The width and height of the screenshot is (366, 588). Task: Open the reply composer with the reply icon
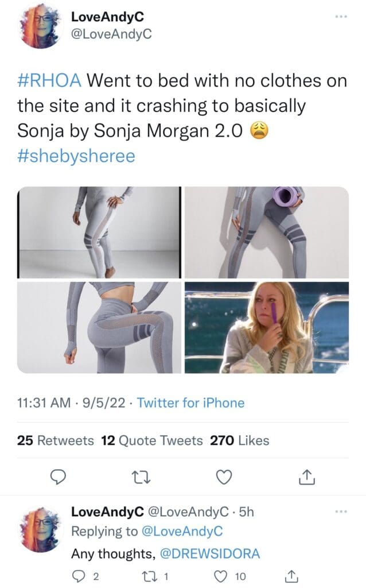pos(57,475)
